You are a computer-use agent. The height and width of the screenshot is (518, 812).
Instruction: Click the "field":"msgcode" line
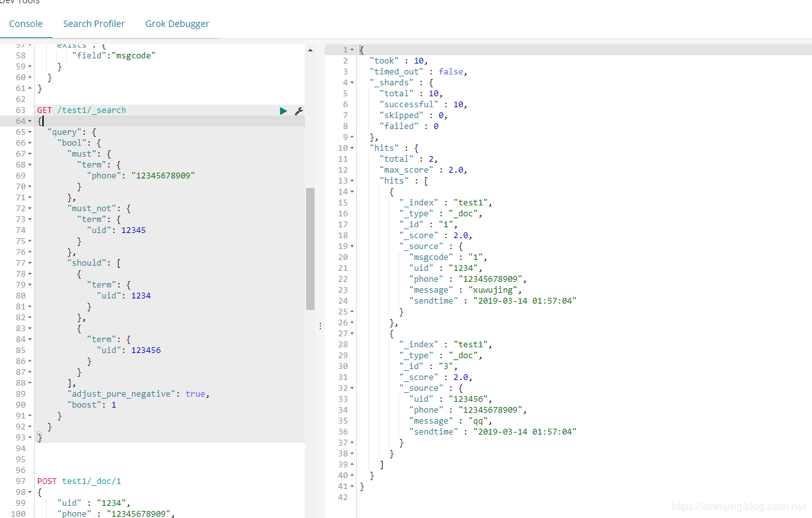pyautogui.click(x=114, y=56)
